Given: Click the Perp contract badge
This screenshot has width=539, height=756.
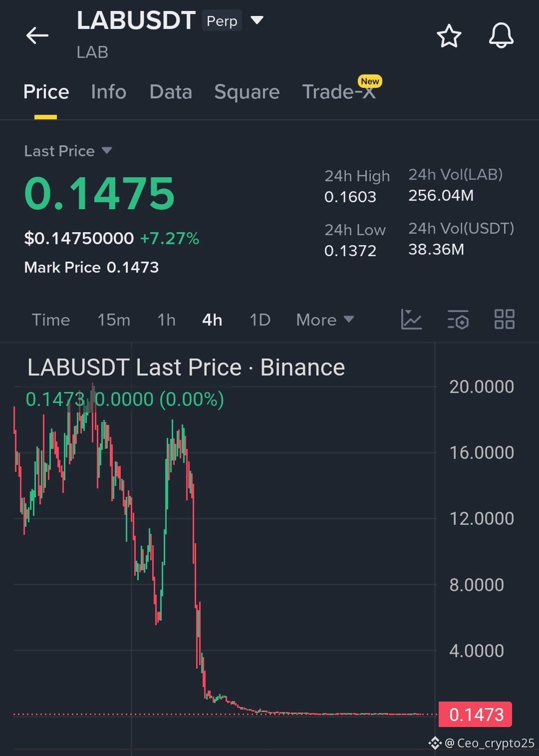Looking at the screenshot, I should click(x=222, y=21).
